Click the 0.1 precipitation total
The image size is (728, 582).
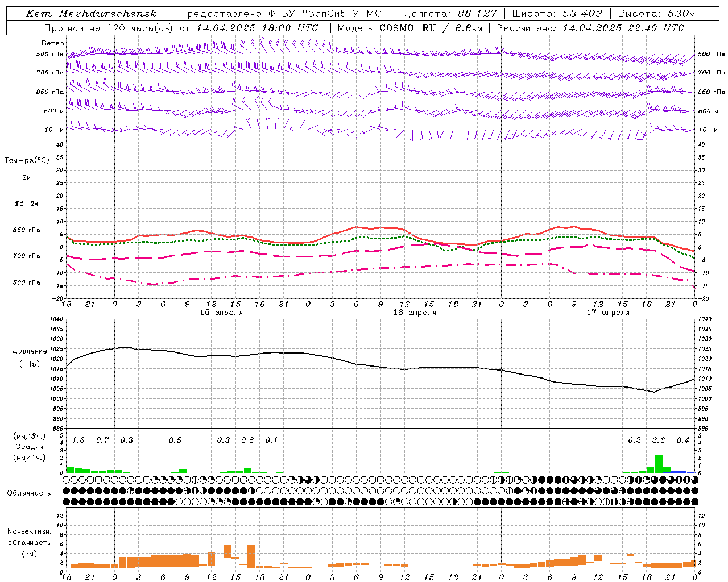pyautogui.click(x=271, y=440)
